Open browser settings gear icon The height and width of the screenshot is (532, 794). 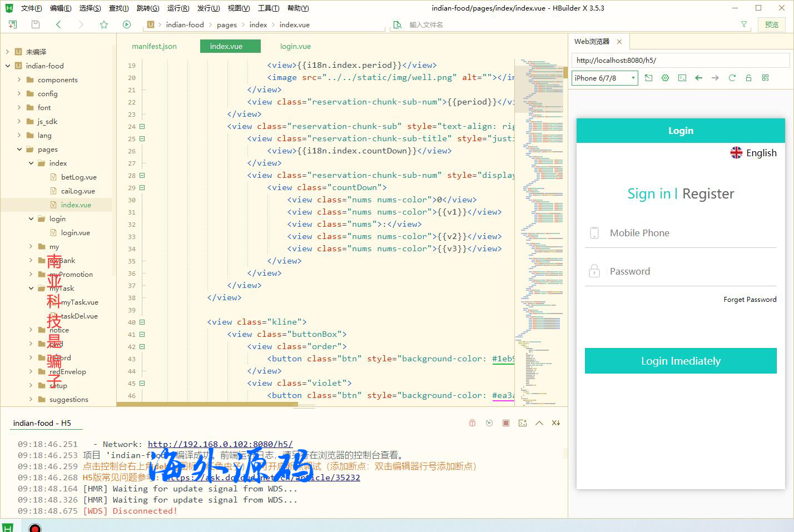pyautogui.click(x=665, y=78)
